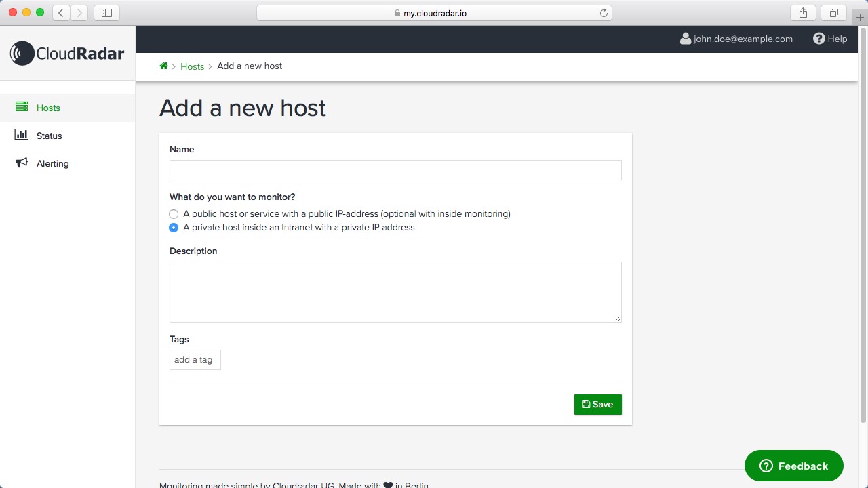Click the home icon in breadcrumb
Screen dimensions: 868x488
pyautogui.click(x=163, y=66)
